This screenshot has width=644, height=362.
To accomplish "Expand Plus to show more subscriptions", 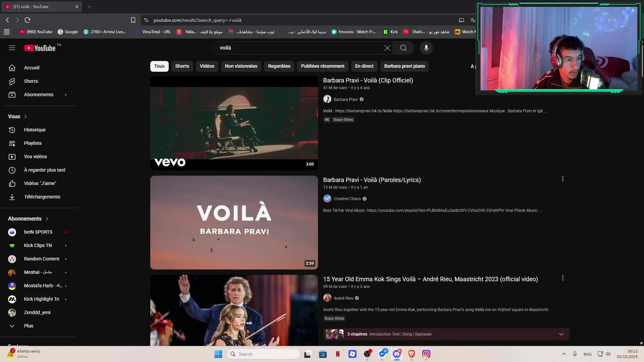I will [x=39, y=326].
